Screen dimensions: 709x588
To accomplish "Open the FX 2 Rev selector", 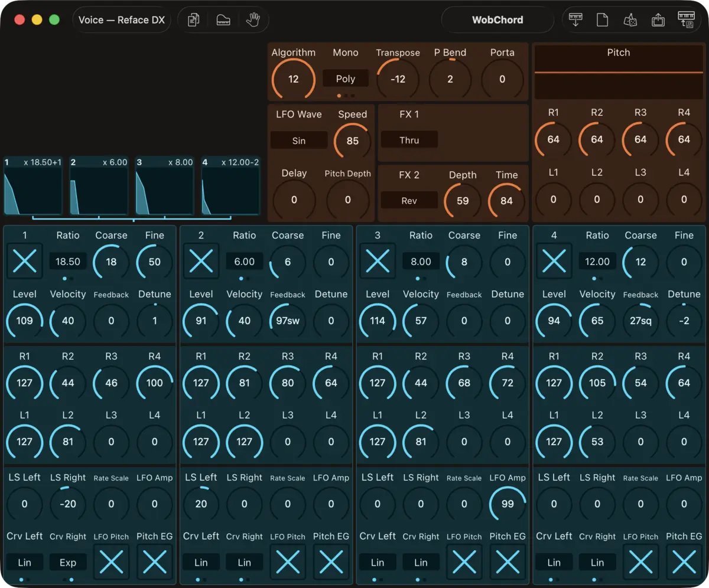I will 409,201.
